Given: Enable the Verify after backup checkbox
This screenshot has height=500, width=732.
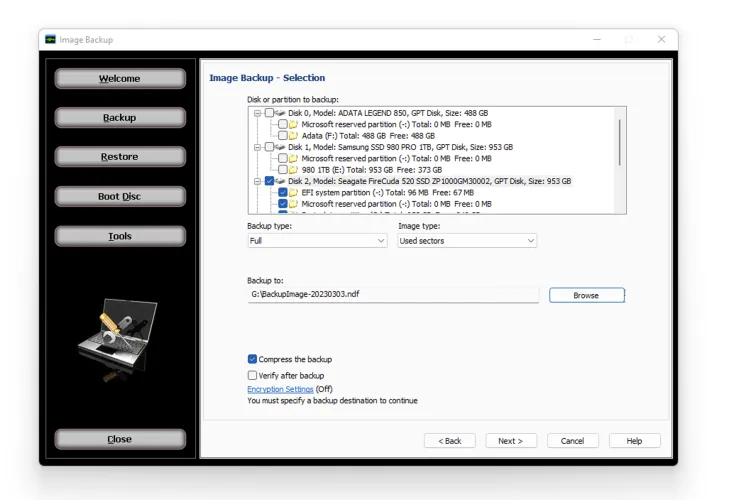Looking at the screenshot, I should point(252,375).
